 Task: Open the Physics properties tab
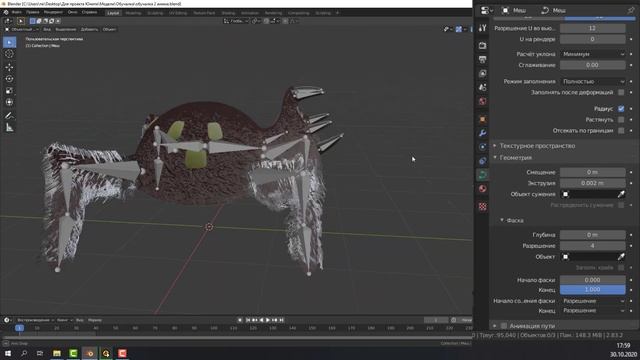[x=482, y=147]
